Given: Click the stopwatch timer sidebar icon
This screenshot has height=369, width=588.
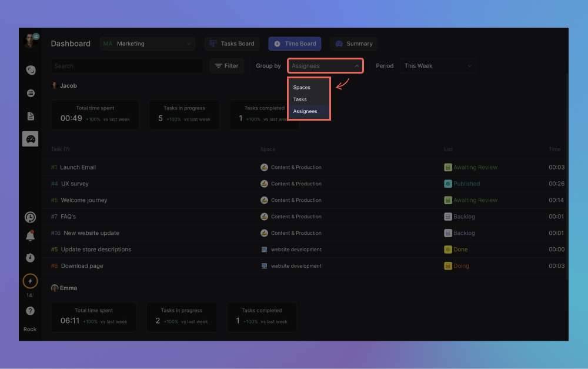Looking at the screenshot, I should tap(30, 258).
